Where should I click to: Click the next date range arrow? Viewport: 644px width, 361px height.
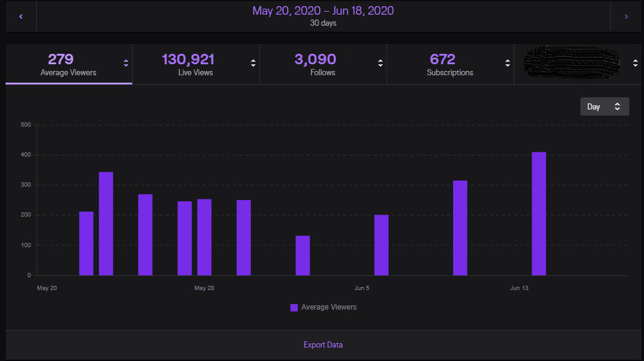coord(625,16)
